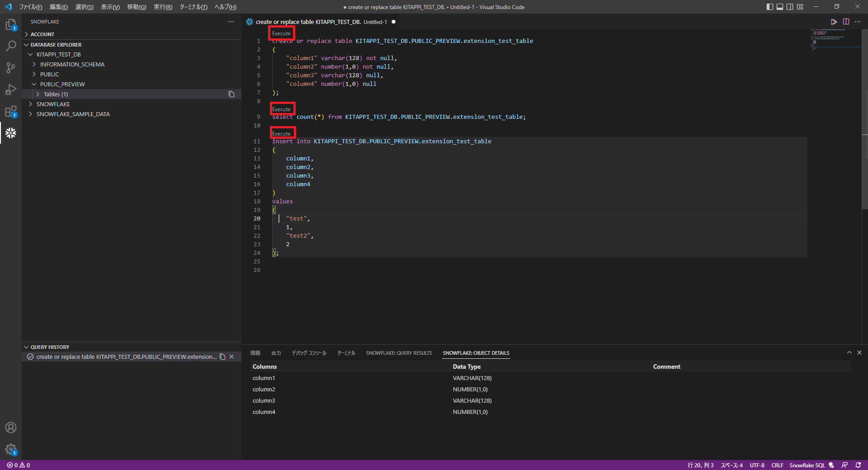Copy the query history entry with its copy icon
The image size is (868, 470).
222,357
